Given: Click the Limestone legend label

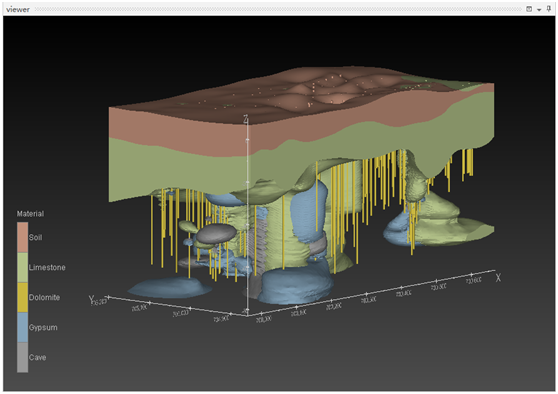Looking at the screenshot, I should 47,267.
